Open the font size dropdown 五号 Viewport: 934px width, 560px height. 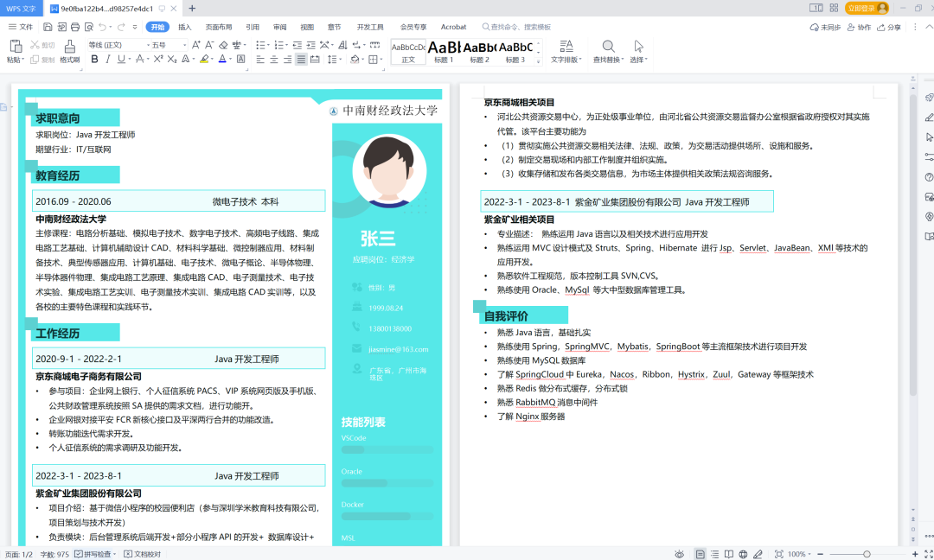click(170, 45)
